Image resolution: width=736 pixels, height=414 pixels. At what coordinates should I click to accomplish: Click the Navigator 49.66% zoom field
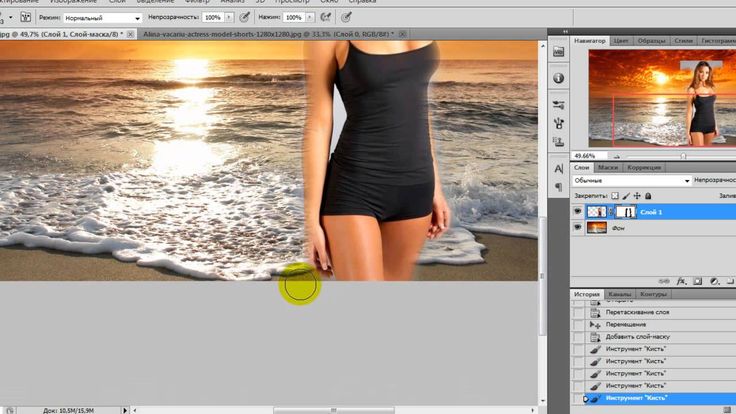click(x=590, y=155)
